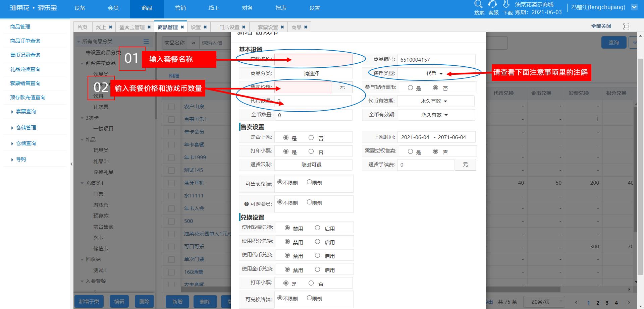Expand 套票查询 in left sidebar

pos(26,112)
